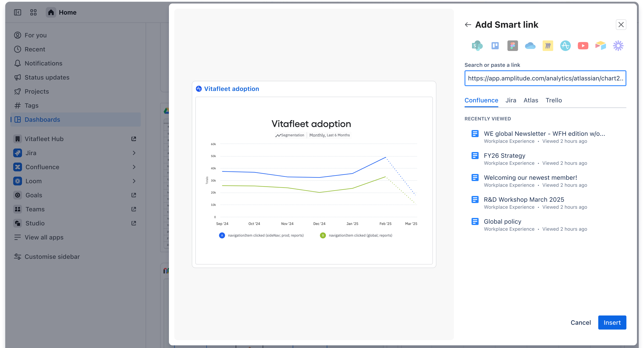Cancel the Add Smart link dialog
This screenshot has width=644, height=348.
tap(580, 323)
